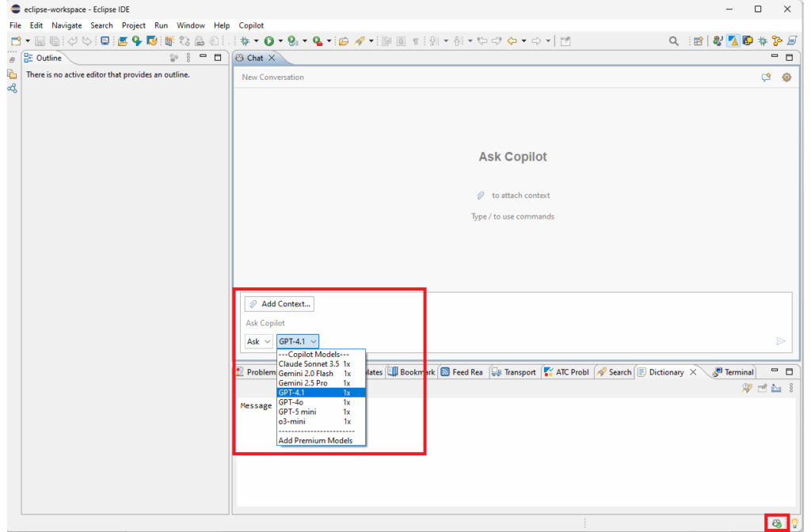Choose GPT-4o in the model list
This screenshot has height=532, width=811.
[x=291, y=402]
